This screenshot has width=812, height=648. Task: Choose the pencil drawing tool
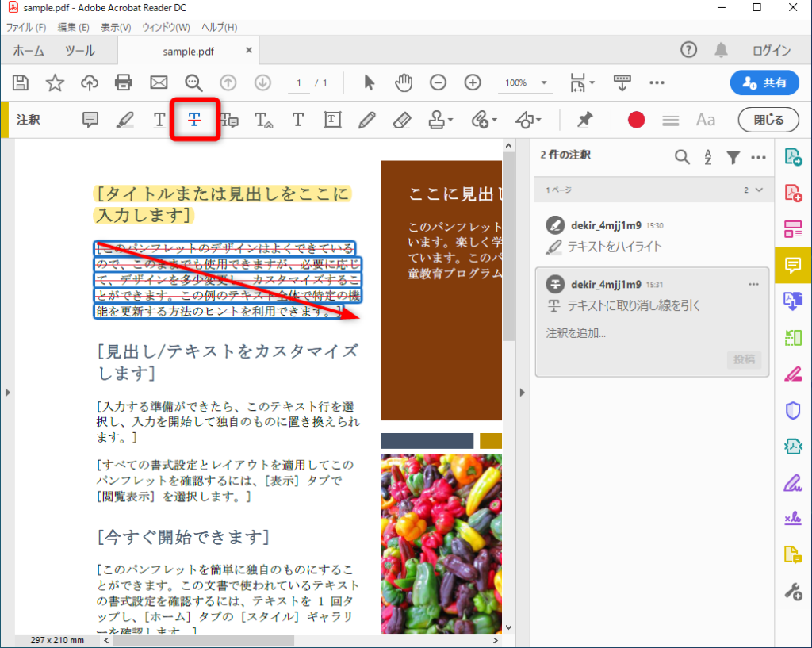click(x=366, y=120)
